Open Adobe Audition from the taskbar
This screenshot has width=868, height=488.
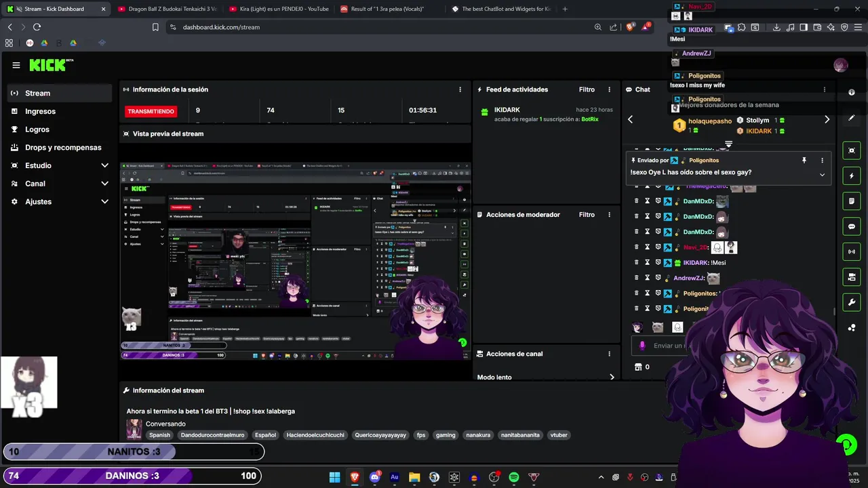click(395, 477)
